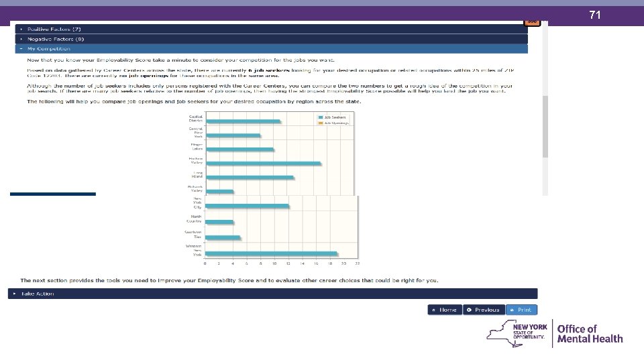Select the Long Island job seekers bar
This screenshot has height=362, width=644.
[250, 177]
